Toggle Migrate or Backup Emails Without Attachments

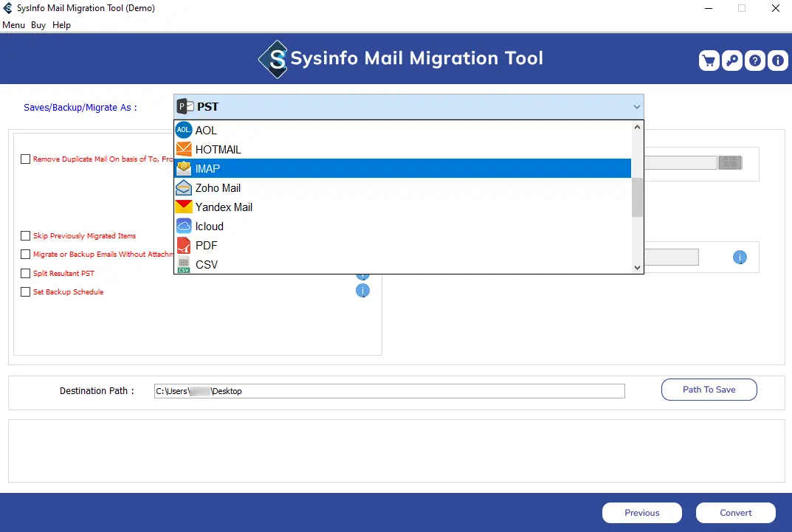25,255
